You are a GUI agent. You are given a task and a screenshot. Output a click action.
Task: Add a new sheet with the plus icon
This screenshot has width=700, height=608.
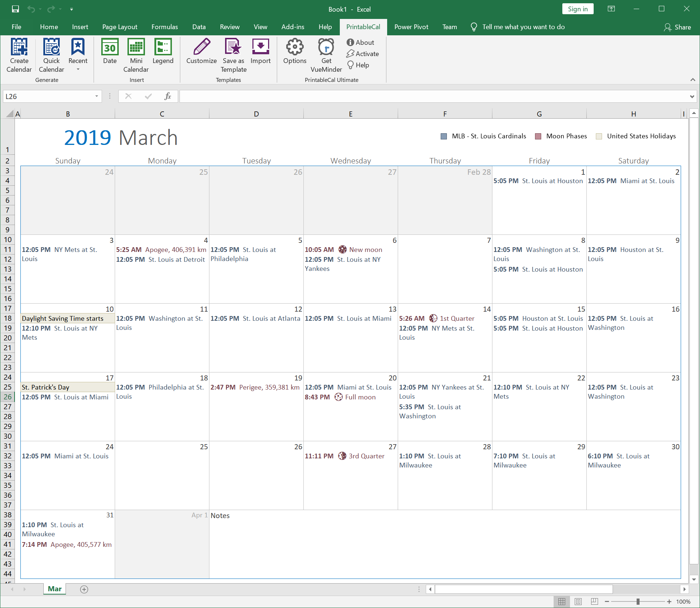point(84,589)
